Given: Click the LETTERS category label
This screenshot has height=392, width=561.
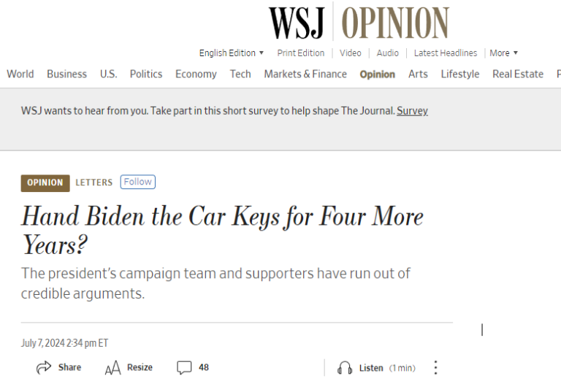Looking at the screenshot, I should pyautogui.click(x=94, y=182).
